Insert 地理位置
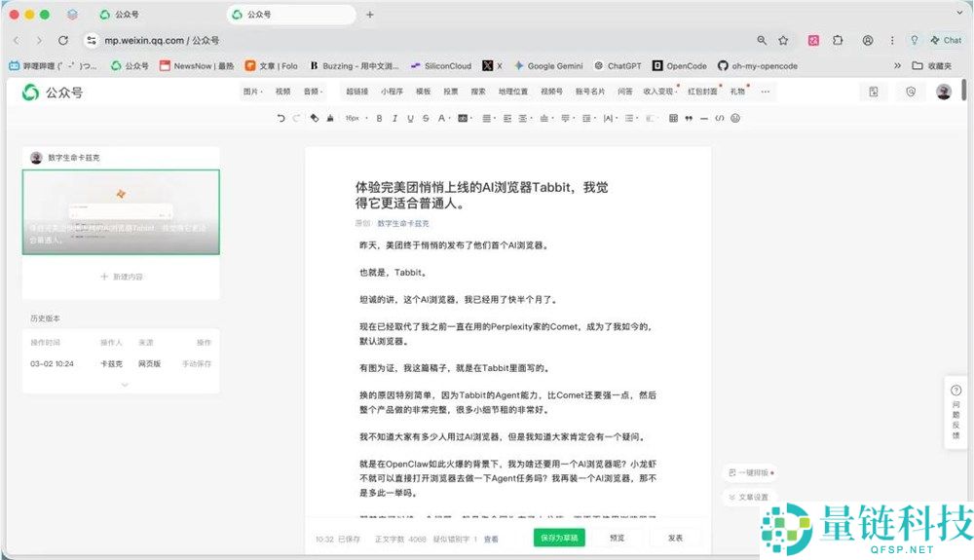This screenshot has width=974, height=560. [513, 92]
